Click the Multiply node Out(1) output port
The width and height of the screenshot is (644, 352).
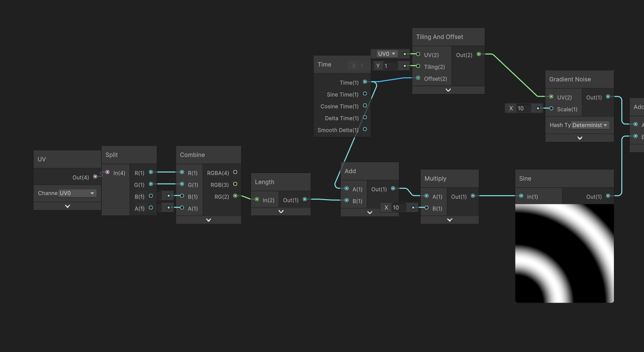click(473, 196)
